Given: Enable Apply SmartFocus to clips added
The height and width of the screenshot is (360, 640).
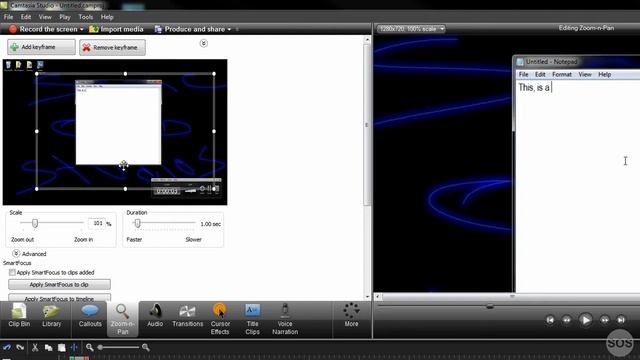Looking at the screenshot, I should coord(12,272).
